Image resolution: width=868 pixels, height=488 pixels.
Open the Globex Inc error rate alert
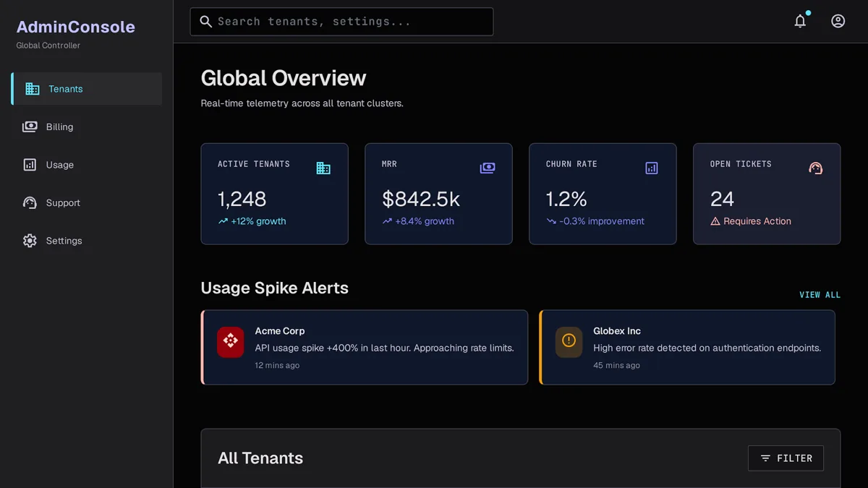click(687, 347)
